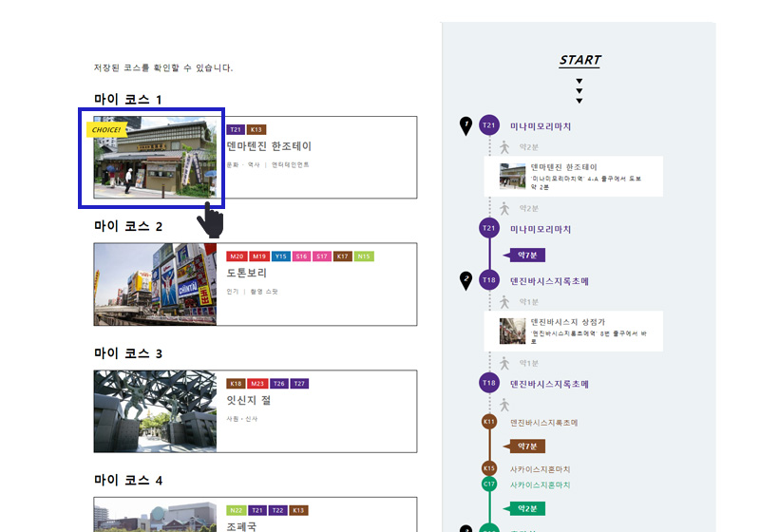Viewport: 760px width, 532px height.
Task: Select the brown K15 station circle
Action: [x=489, y=468]
